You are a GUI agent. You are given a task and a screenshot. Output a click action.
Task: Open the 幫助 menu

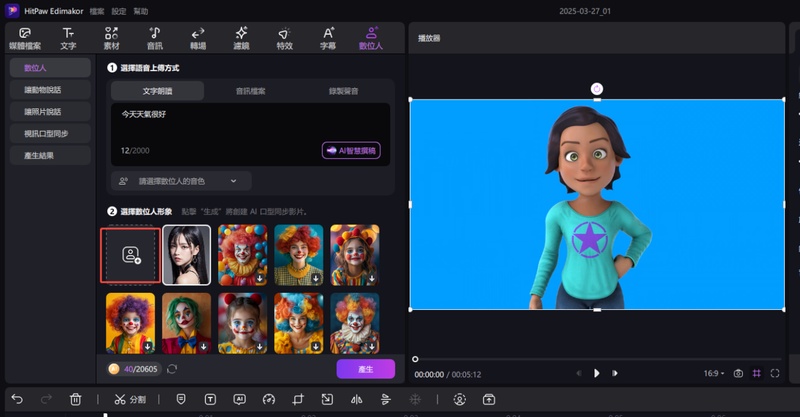(x=141, y=11)
